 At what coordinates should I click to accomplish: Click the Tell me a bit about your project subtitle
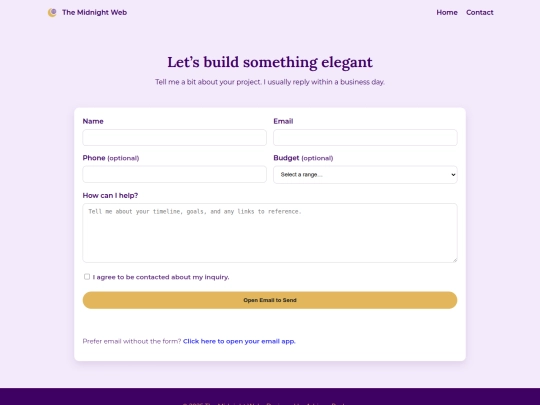pos(270,82)
